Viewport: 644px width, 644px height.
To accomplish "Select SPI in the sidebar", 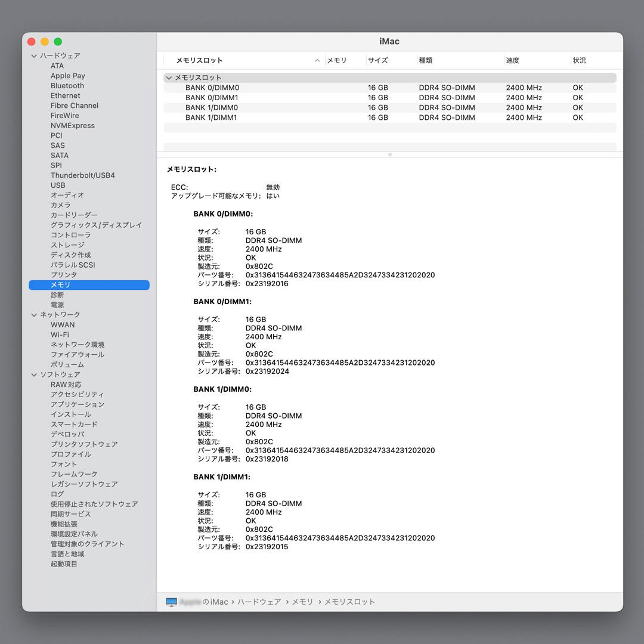I will 56,166.
